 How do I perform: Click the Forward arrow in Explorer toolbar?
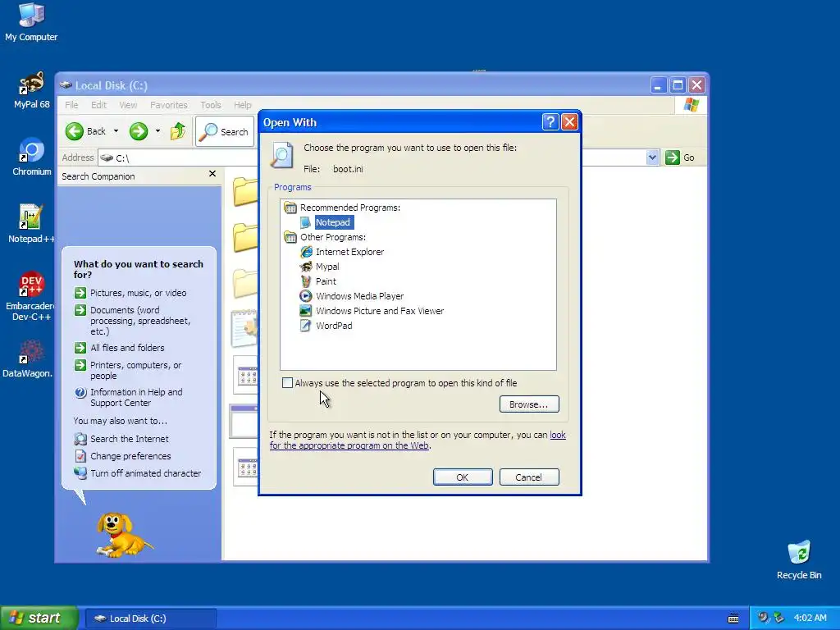click(138, 131)
